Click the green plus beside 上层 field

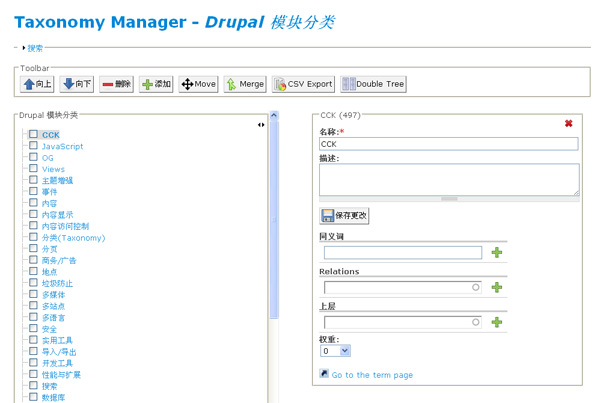[497, 322]
